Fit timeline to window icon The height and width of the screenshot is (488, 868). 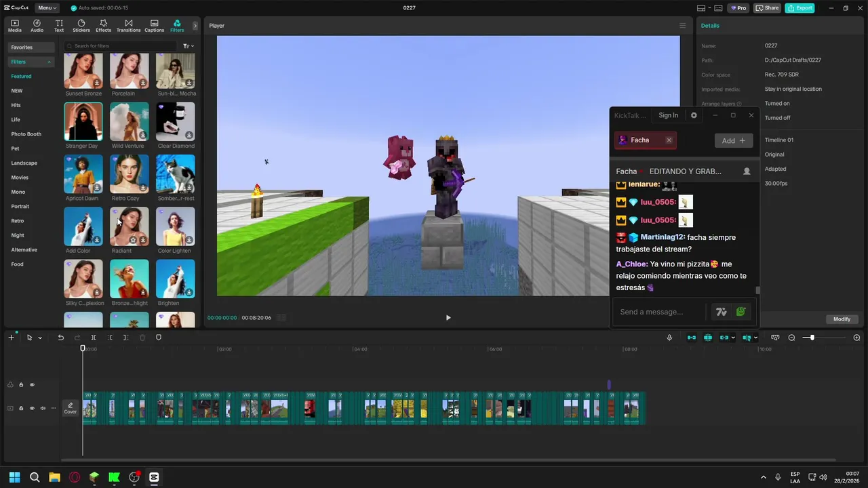tap(775, 338)
